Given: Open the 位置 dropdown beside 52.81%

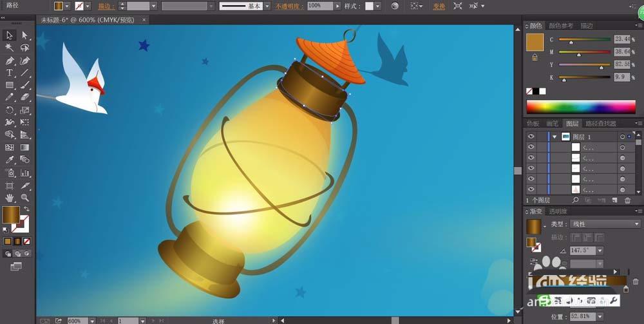Looking at the screenshot, I should pyautogui.click(x=600, y=317).
